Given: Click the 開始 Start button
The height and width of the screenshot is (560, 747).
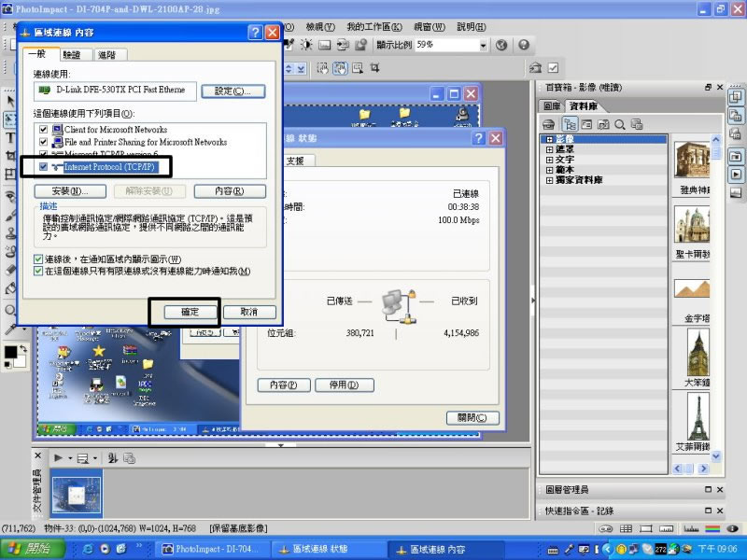Looking at the screenshot, I should pos(33,549).
